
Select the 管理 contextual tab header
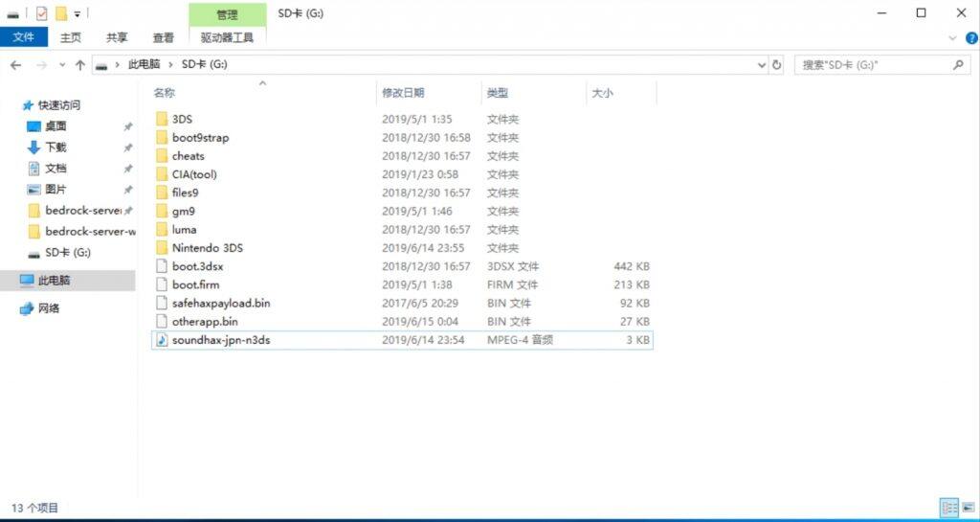(x=227, y=14)
